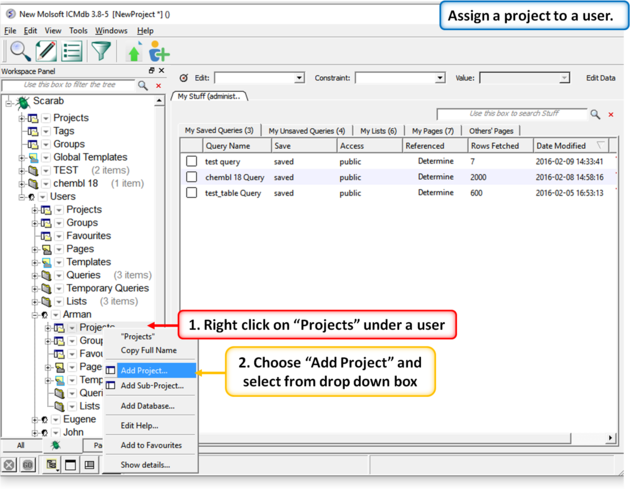Clear tree filter with red X icon
The height and width of the screenshot is (489, 630).
[x=158, y=86]
